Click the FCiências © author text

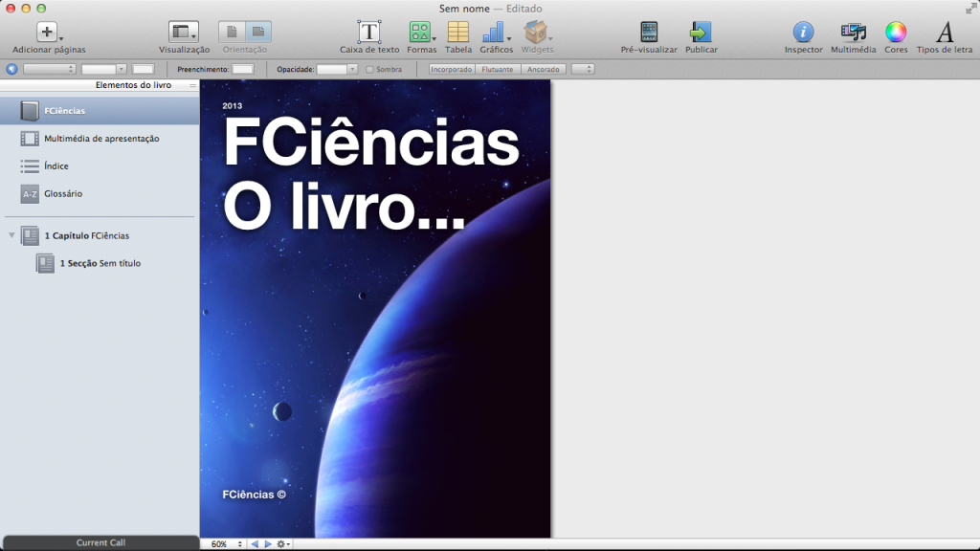coord(254,495)
